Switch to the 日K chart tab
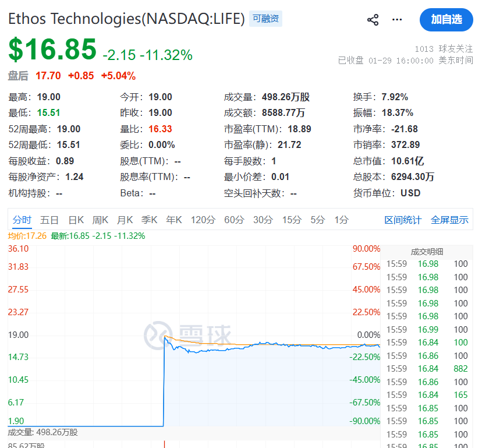Screen dimensions: 482x448 [x=76, y=220]
